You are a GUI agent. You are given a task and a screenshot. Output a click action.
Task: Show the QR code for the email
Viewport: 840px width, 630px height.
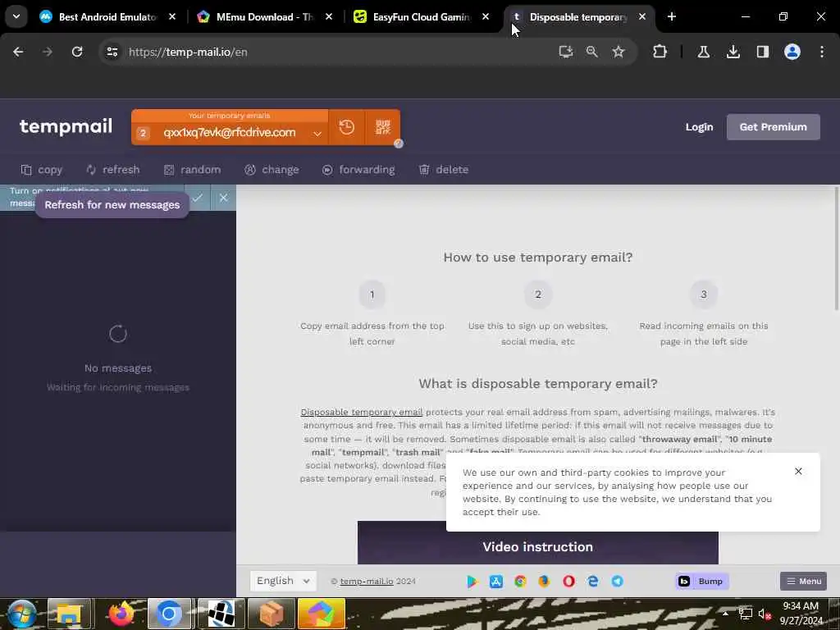382,127
